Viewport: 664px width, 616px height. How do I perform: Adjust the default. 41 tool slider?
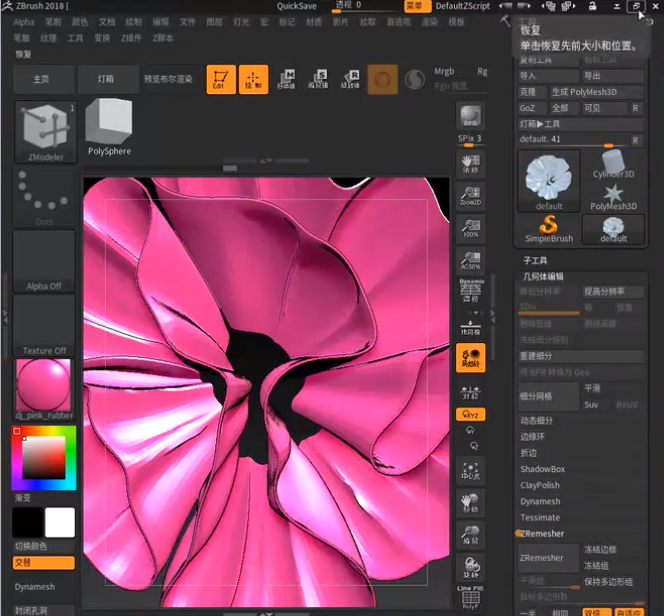[x=573, y=140]
